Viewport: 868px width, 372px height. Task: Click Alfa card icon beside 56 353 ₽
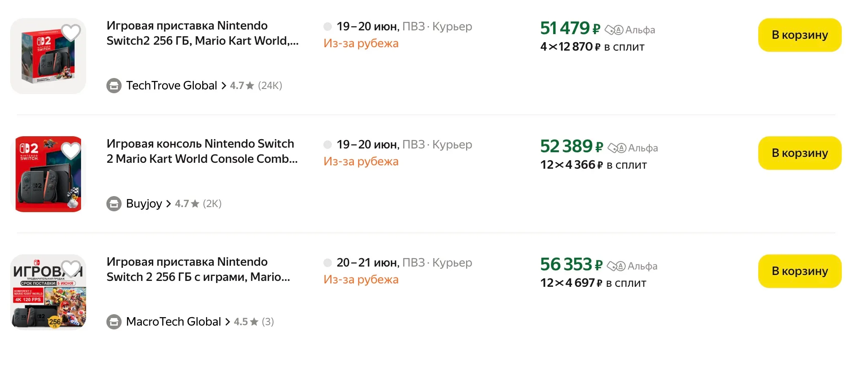click(616, 266)
